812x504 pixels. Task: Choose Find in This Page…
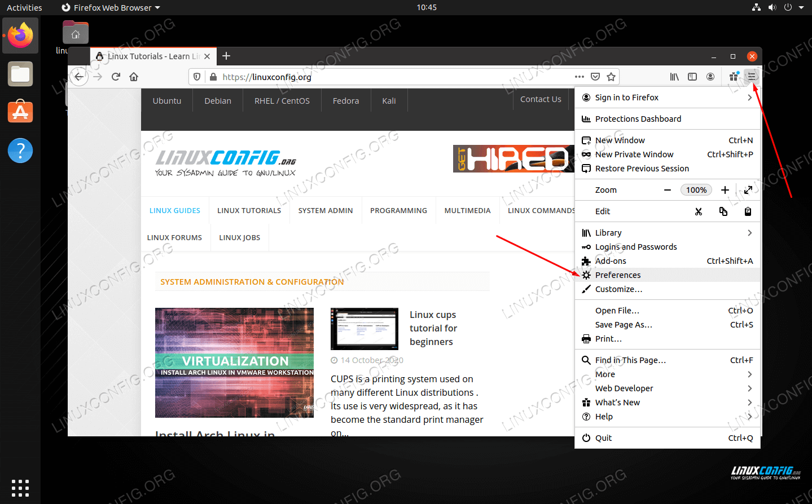668,360
